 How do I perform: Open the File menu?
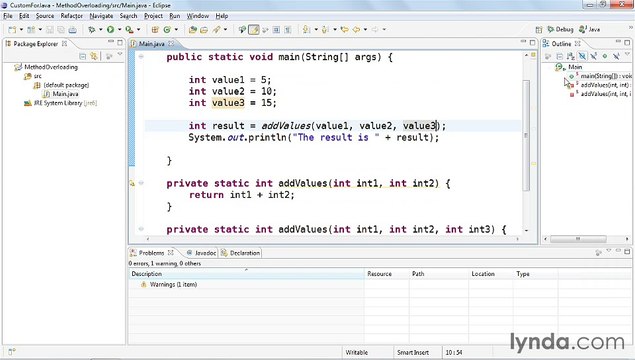pos(8,16)
